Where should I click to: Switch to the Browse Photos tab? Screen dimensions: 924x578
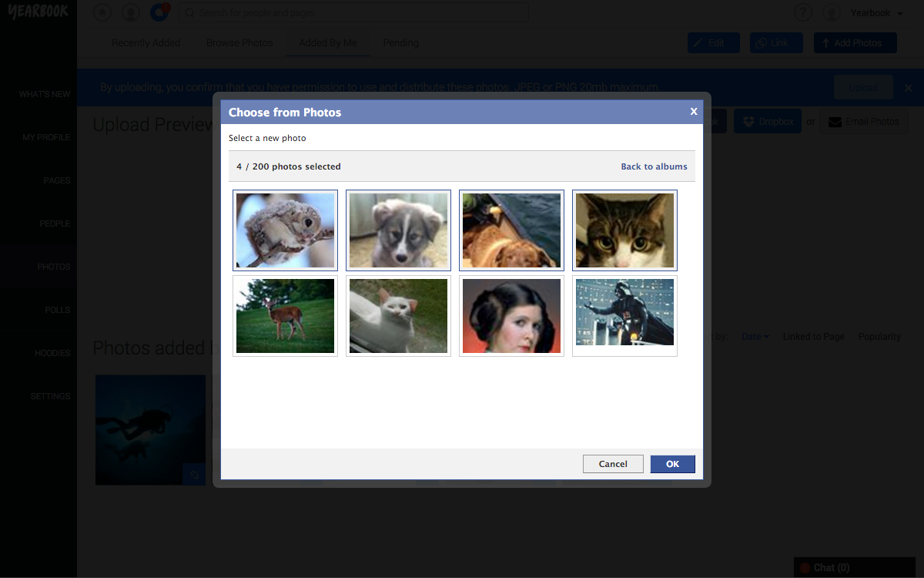coord(239,43)
